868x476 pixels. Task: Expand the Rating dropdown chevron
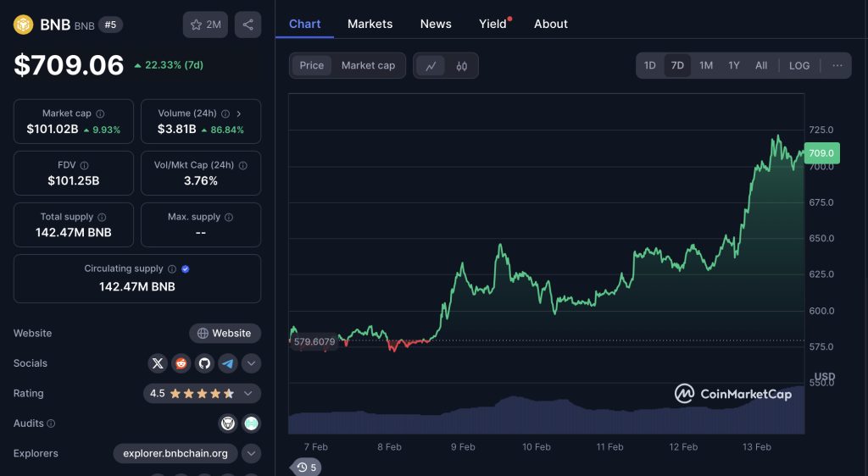[x=248, y=393]
